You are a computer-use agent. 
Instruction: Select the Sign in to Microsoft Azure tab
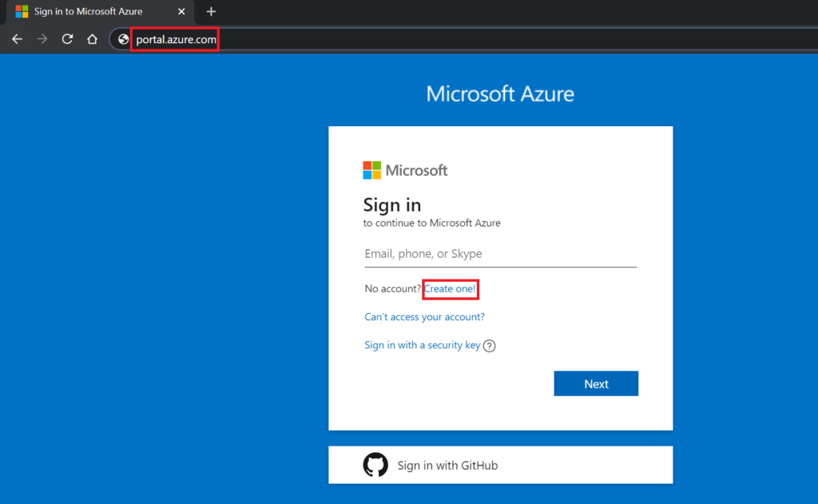pyautogui.click(x=100, y=11)
